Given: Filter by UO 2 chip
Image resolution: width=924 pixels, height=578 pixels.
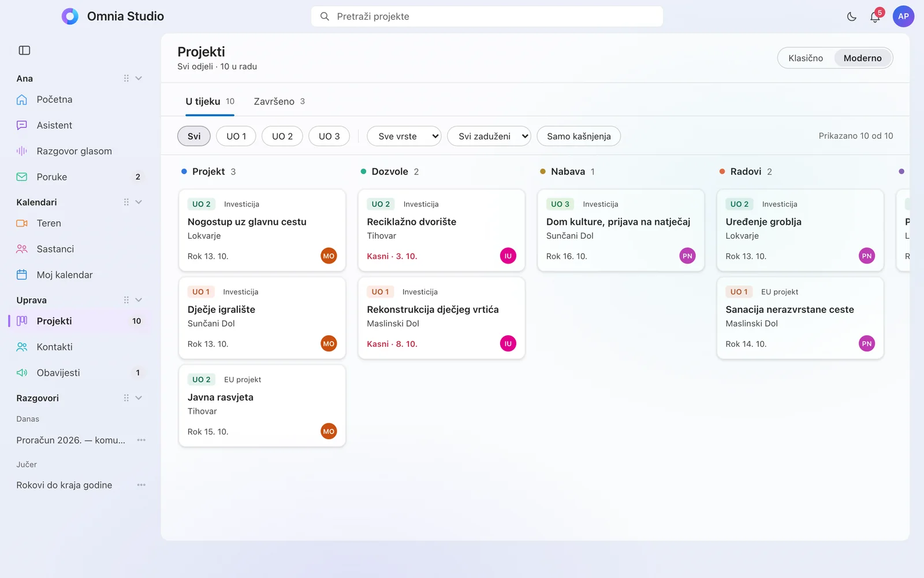Looking at the screenshot, I should tap(282, 136).
